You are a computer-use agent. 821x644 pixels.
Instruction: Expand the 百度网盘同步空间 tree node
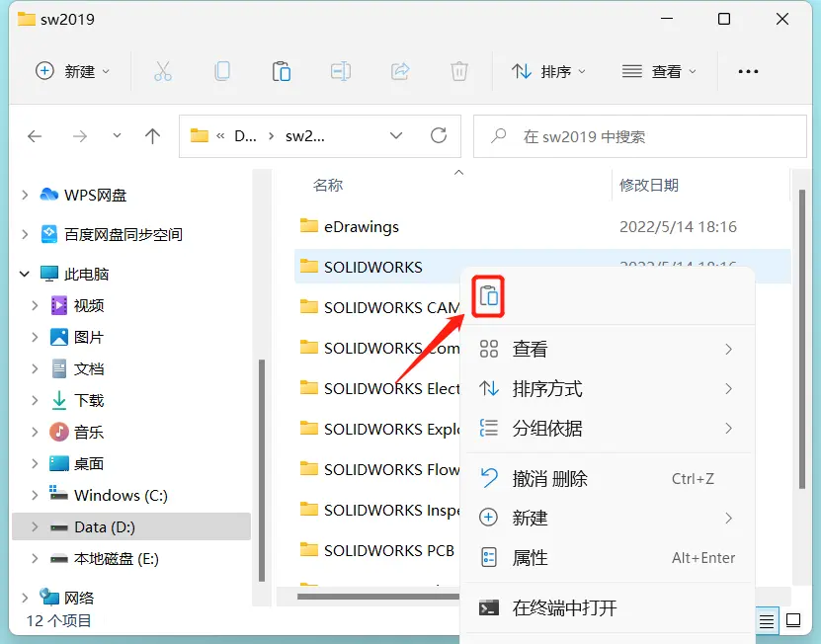(x=25, y=234)
